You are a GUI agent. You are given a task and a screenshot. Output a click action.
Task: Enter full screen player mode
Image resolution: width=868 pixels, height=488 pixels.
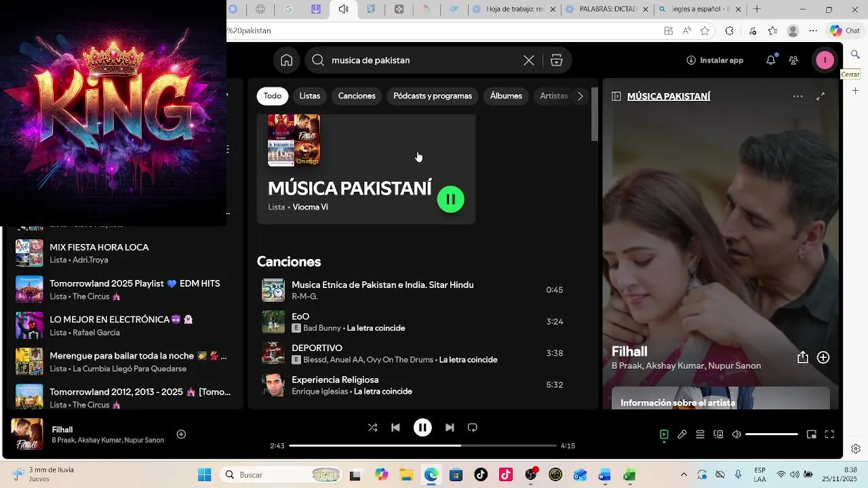[829, 434]
